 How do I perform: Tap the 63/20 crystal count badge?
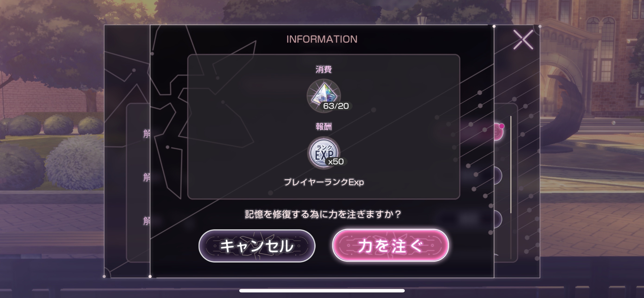pyautogui.click(x=336, y=106)
